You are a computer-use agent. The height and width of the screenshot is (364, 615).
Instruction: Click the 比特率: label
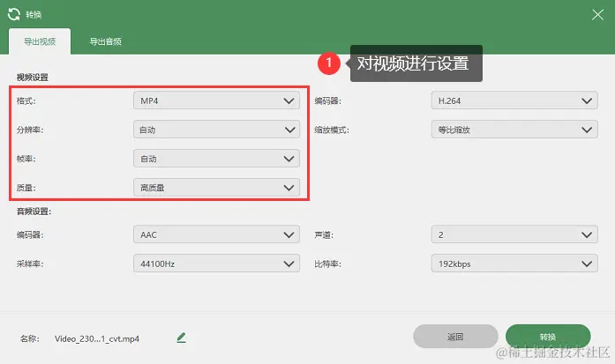pos(327,264)
